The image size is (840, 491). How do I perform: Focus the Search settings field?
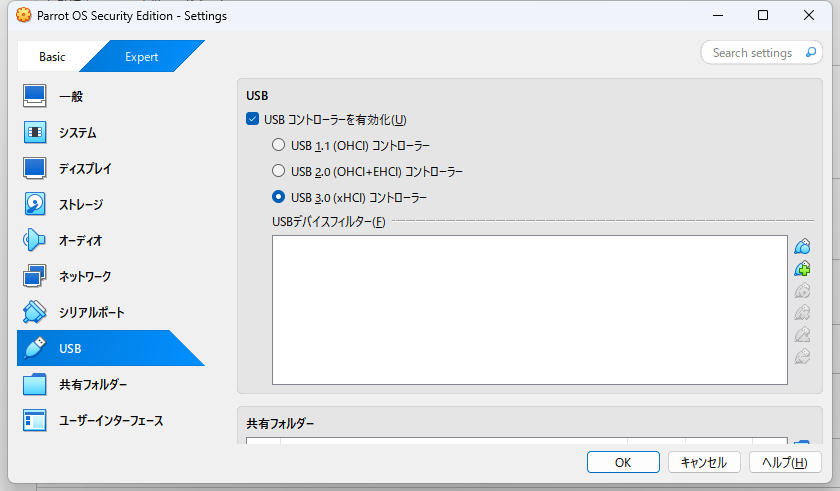[x=761, y=52]
